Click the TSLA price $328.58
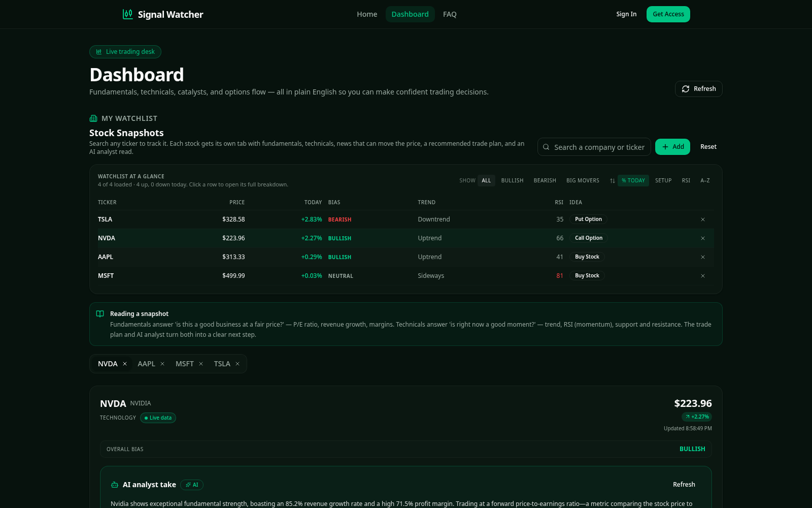This screenshot has height=508, width=812. pos(233,219)
